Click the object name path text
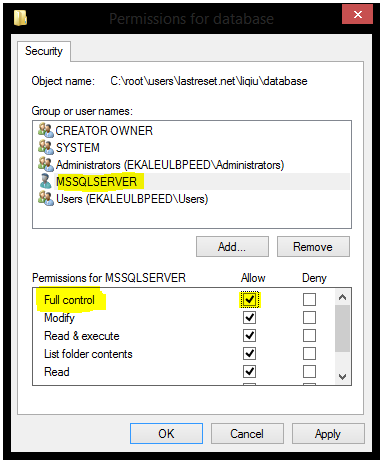 (209, 81)
